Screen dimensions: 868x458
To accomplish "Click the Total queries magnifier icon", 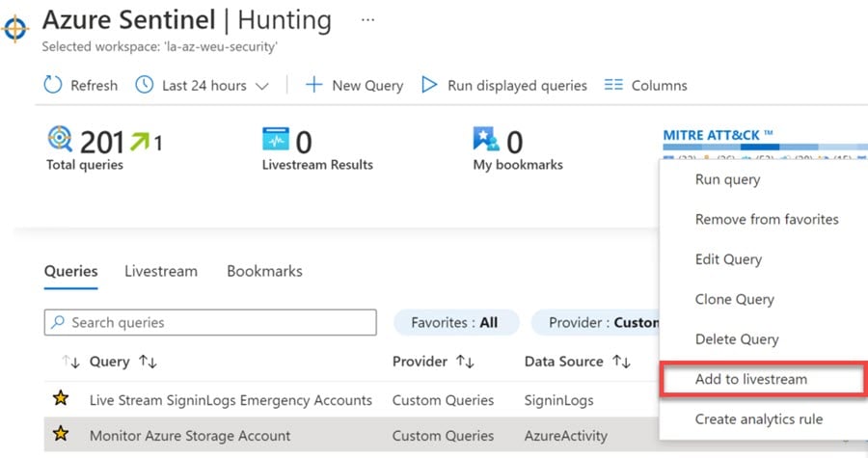I will (60, 139).
